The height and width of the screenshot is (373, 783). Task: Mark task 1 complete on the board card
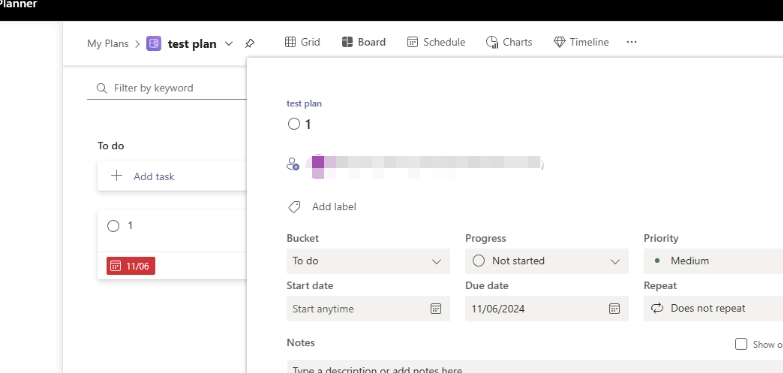113,226
